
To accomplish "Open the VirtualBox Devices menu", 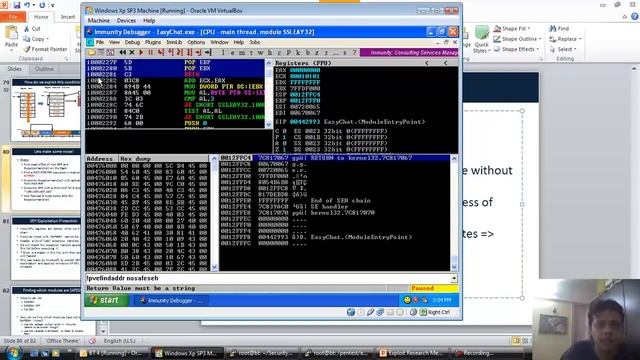I will 126,20.
